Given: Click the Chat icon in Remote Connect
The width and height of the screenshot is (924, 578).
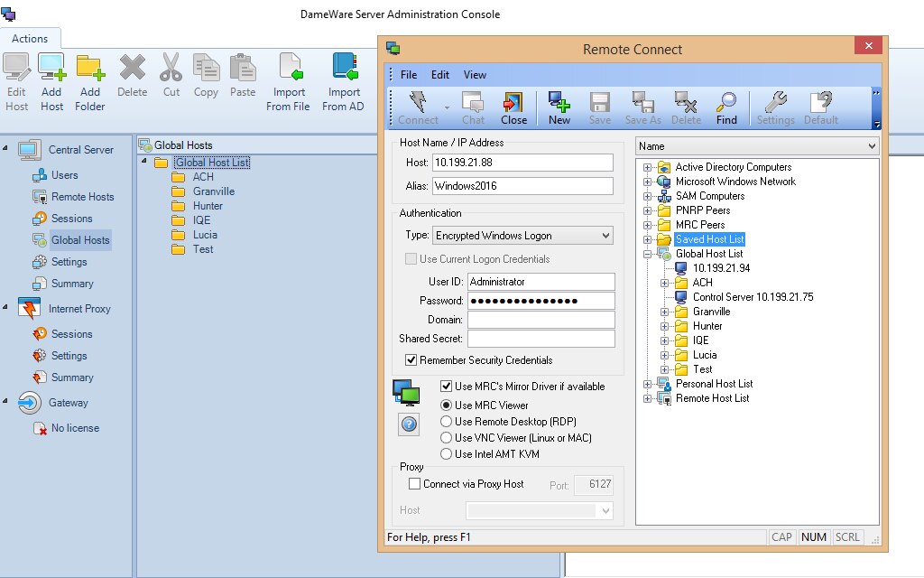Looking at the screenshot, I should [x=472, y=107].
